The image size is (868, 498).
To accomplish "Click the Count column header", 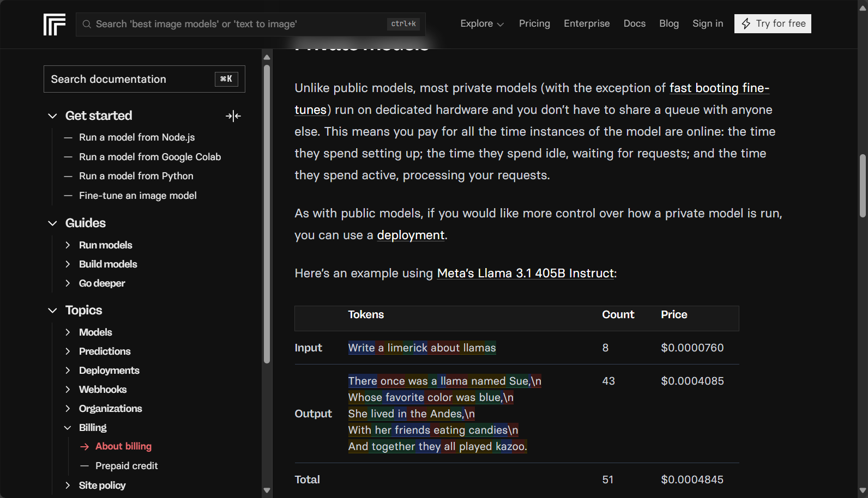I will tap(618, 314).
